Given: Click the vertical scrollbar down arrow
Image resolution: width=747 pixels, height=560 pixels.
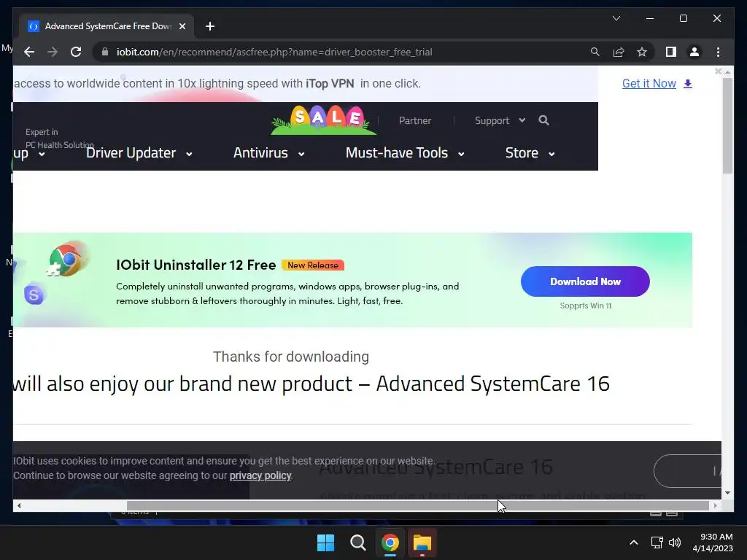Looking at the screenshot, I should (727, 493).
